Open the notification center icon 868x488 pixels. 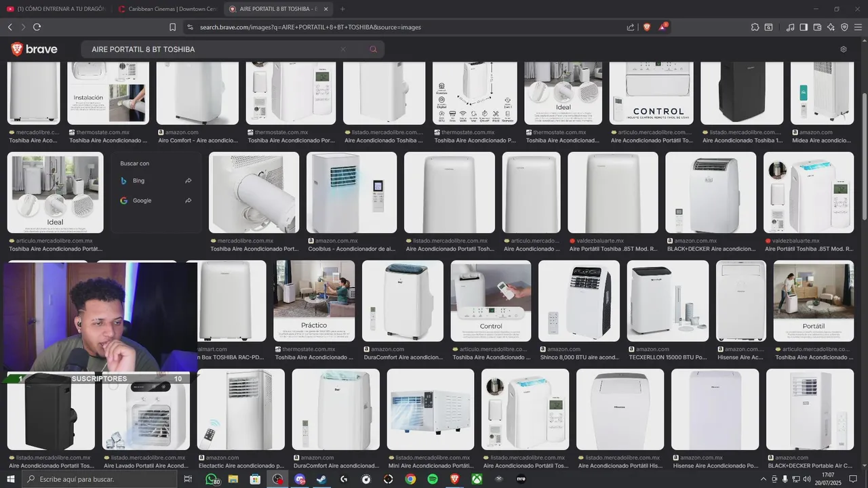[854, 479]
